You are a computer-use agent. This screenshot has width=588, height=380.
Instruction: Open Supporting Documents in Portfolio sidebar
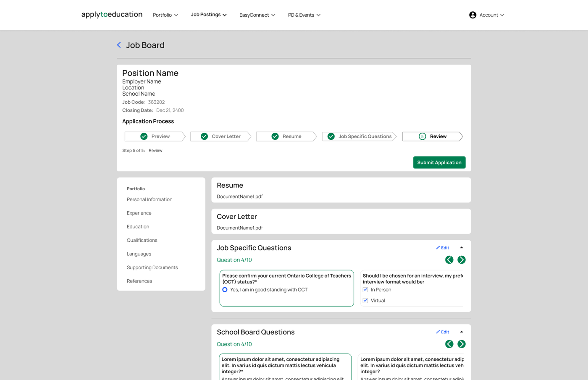pyautogui.click(x=152, y=267)
